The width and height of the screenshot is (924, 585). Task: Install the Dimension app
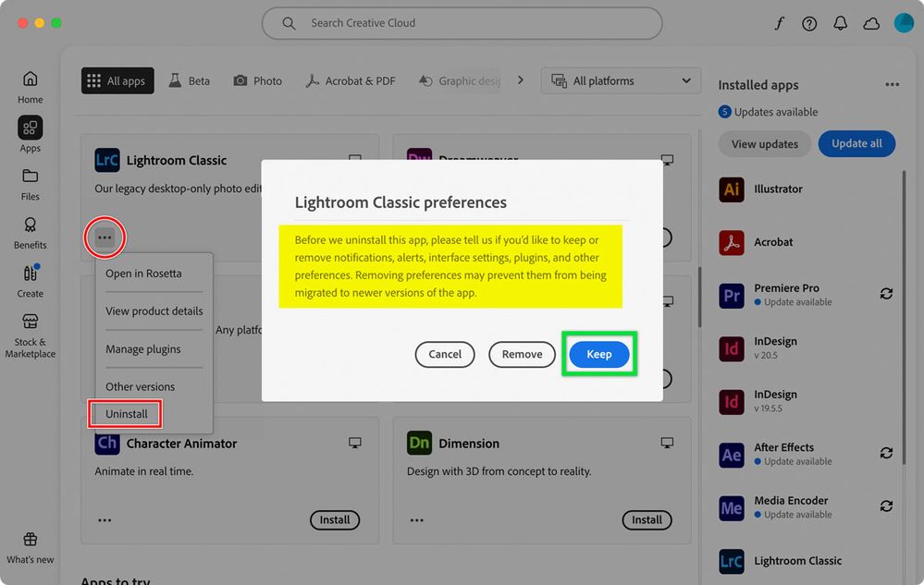[647, 519]
